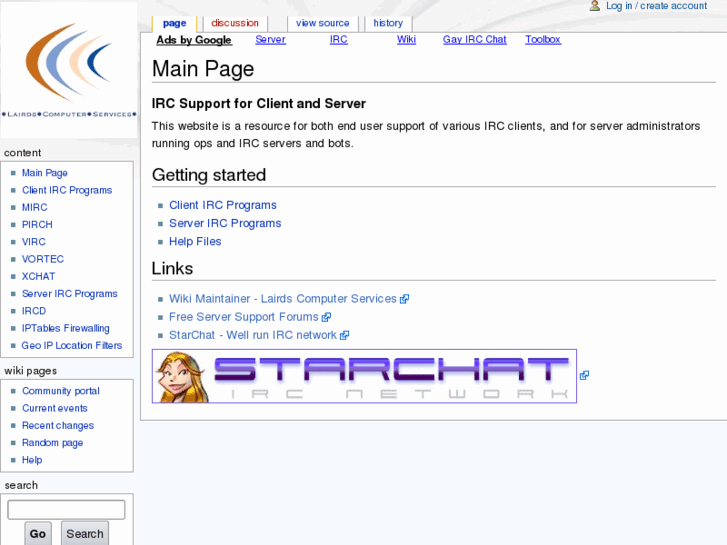Image resolution: width=727 pixels, height=545 pixels.
Task: Open the PIRCH sidebar link
Action: tap(37, 224)
